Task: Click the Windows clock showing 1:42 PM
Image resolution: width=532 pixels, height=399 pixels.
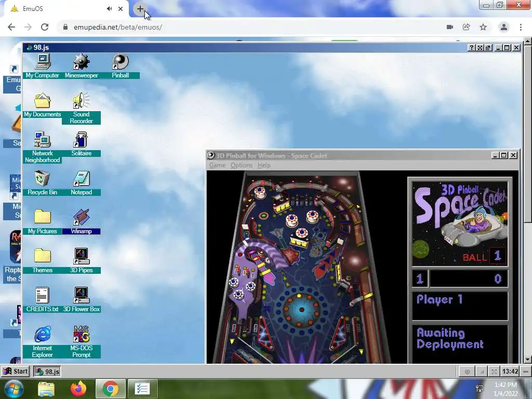Action: point(506,389)
